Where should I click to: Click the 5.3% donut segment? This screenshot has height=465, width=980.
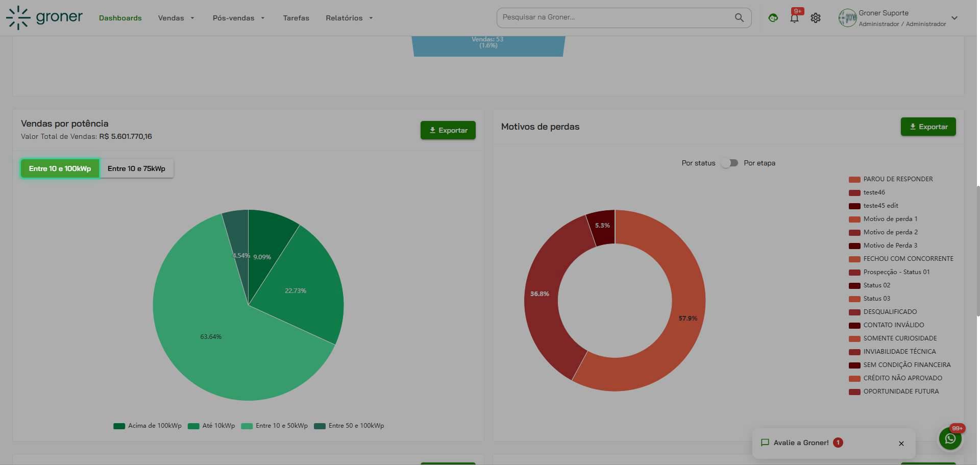click(x=602, y=227)
